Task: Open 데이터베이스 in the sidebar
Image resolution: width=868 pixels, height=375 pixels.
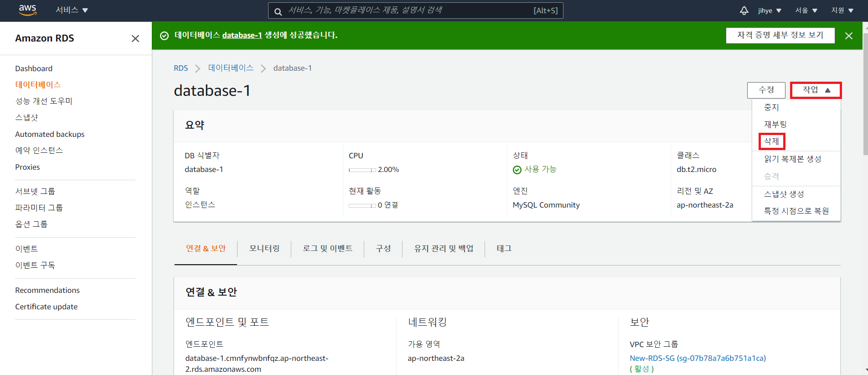Action: (x=38, y=85)
